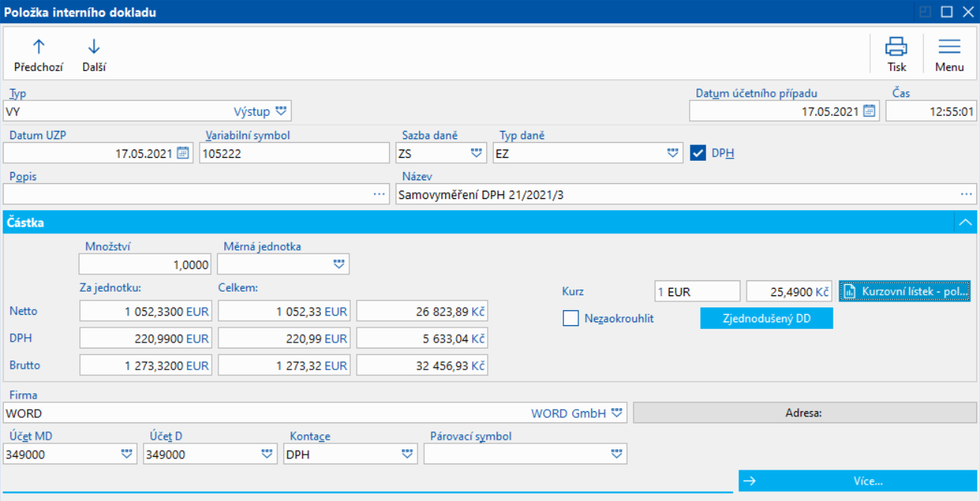
Task: Expand the Kontace DPH dropdown
Action: pos(407,454)
